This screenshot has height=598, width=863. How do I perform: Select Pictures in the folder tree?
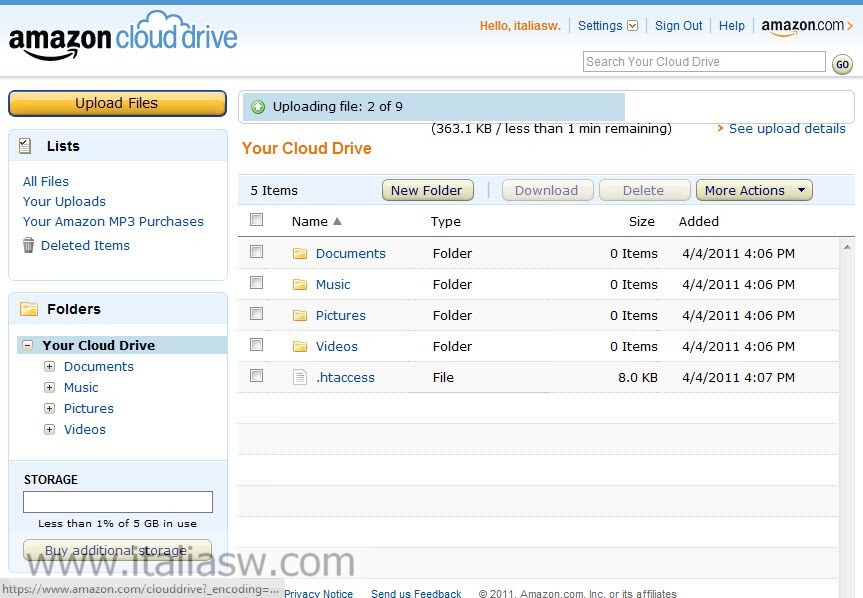pos(89,408)
